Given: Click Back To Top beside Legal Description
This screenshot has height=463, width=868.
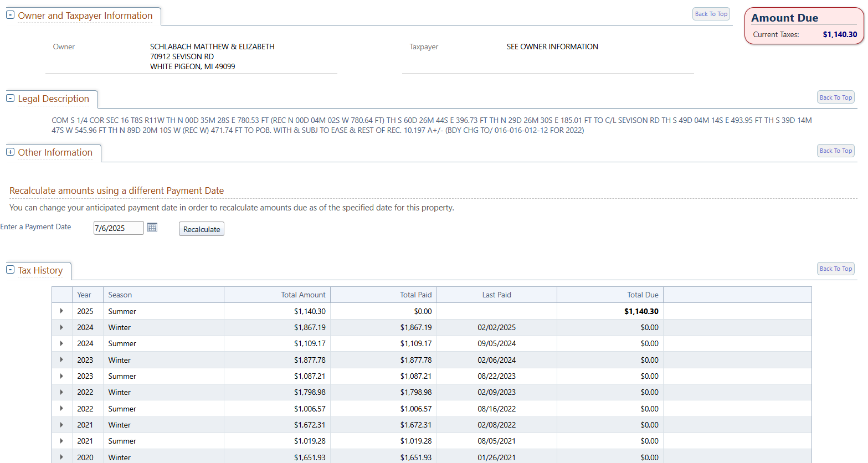Looking at the screenshot, I should [x=835, y=97].
